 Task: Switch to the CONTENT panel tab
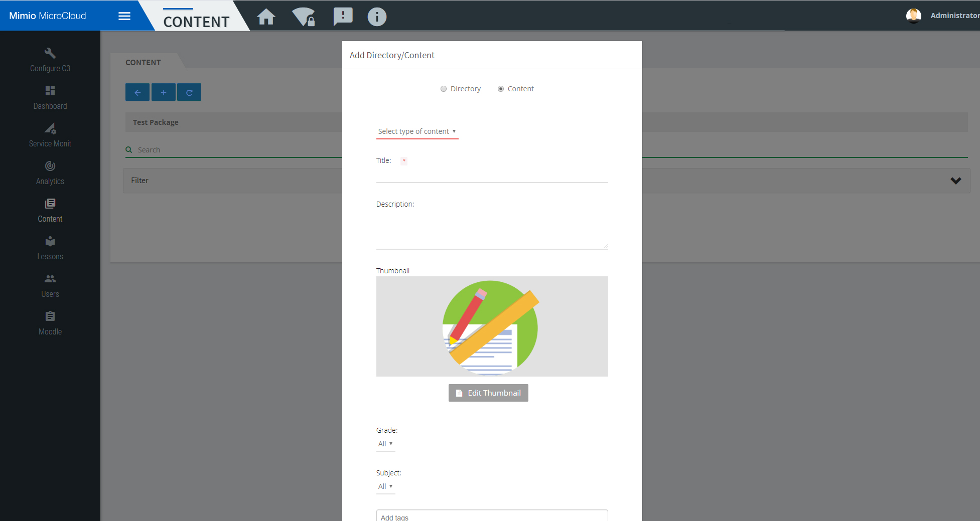(x=143, y=62)
